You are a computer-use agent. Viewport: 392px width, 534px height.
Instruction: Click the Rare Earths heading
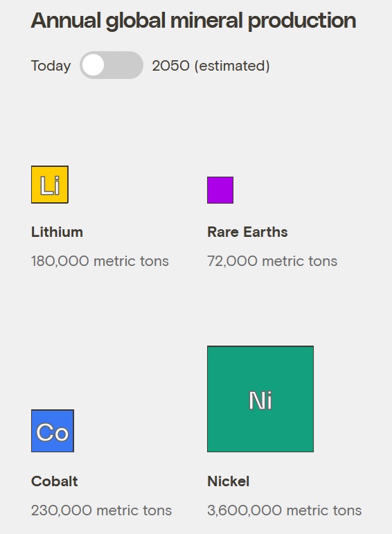(247, 232)
